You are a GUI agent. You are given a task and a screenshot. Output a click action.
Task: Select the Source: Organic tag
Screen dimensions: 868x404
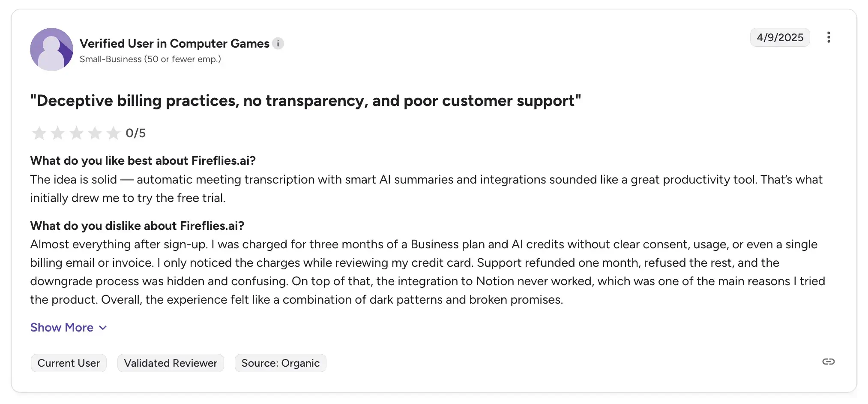click(x=280, y=363)
